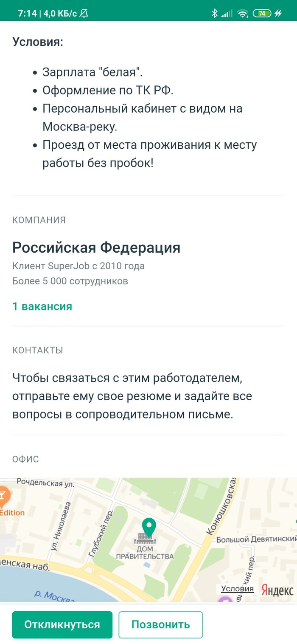This screenshot has height=644, width=297.
Task: Open the Условия link on the map
Action: click(x=237, y=589)
